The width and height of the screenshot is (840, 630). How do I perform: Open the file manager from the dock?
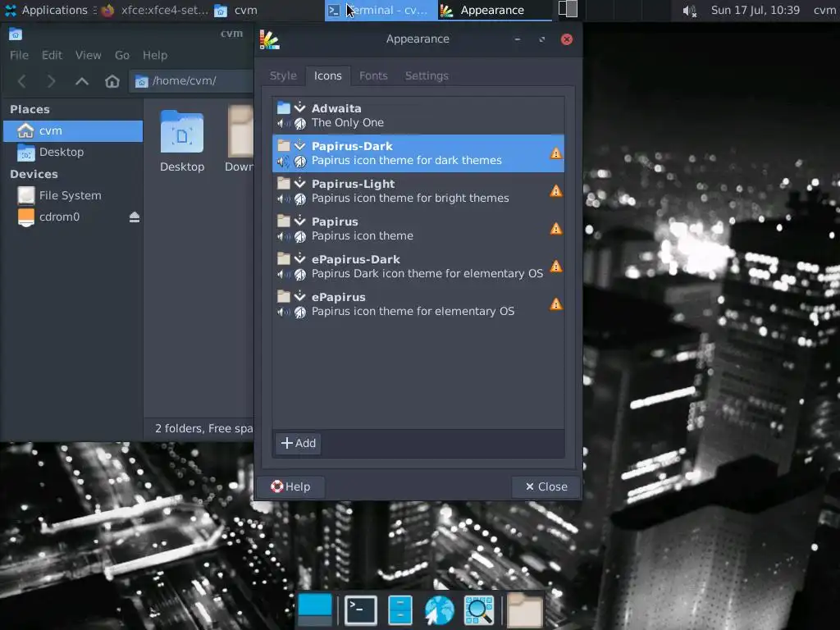400,610
